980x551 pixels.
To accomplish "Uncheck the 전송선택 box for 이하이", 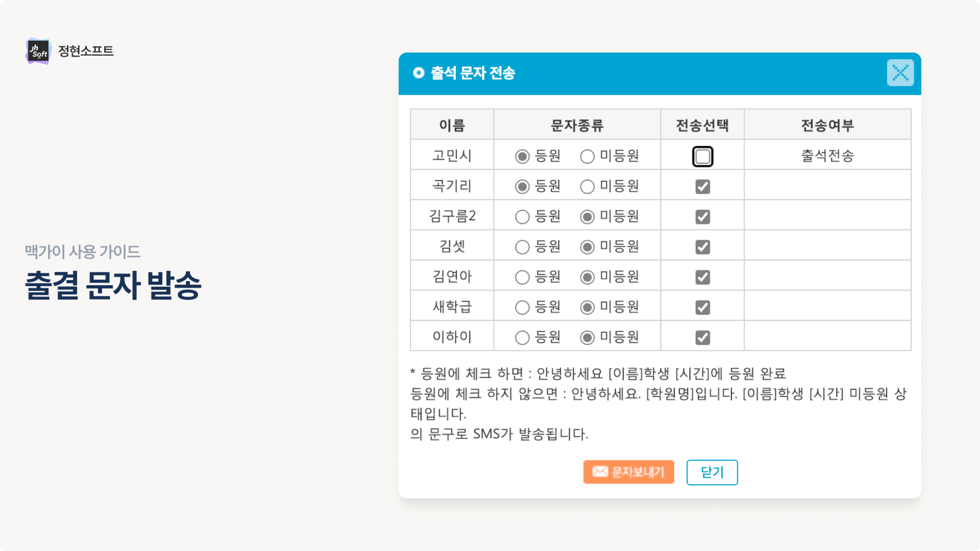I will click(x=702, y=338).
